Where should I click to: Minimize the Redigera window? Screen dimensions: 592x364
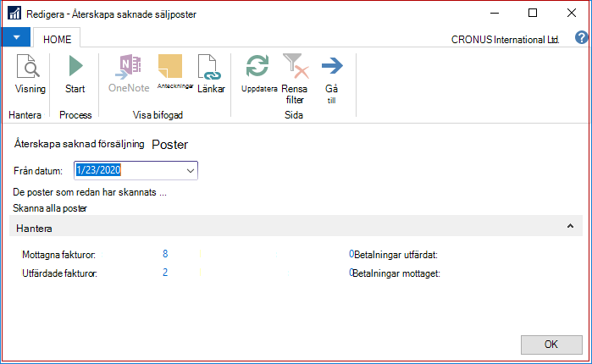pos(495,14)
